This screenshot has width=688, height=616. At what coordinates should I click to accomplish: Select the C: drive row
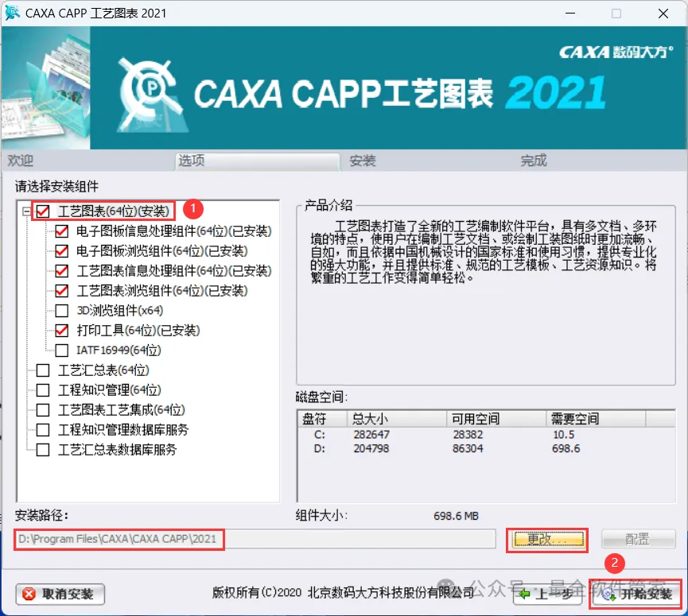[x=486, y=435]
